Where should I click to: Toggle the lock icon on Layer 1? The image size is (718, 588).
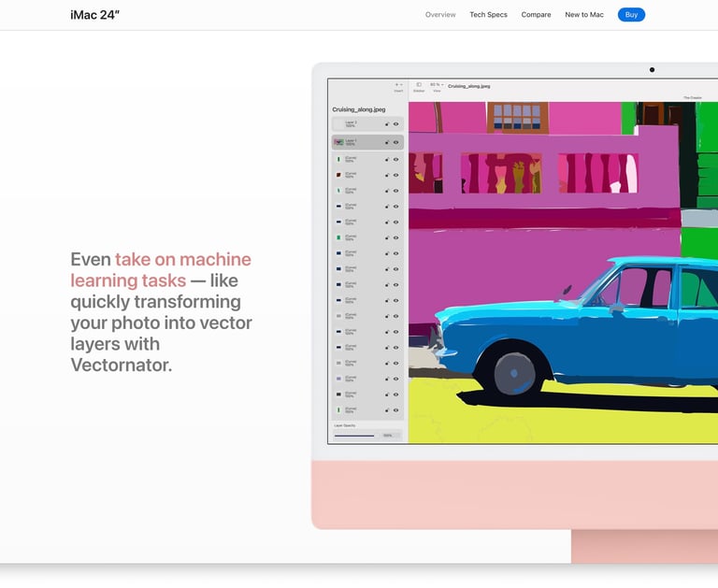point(387,142)
